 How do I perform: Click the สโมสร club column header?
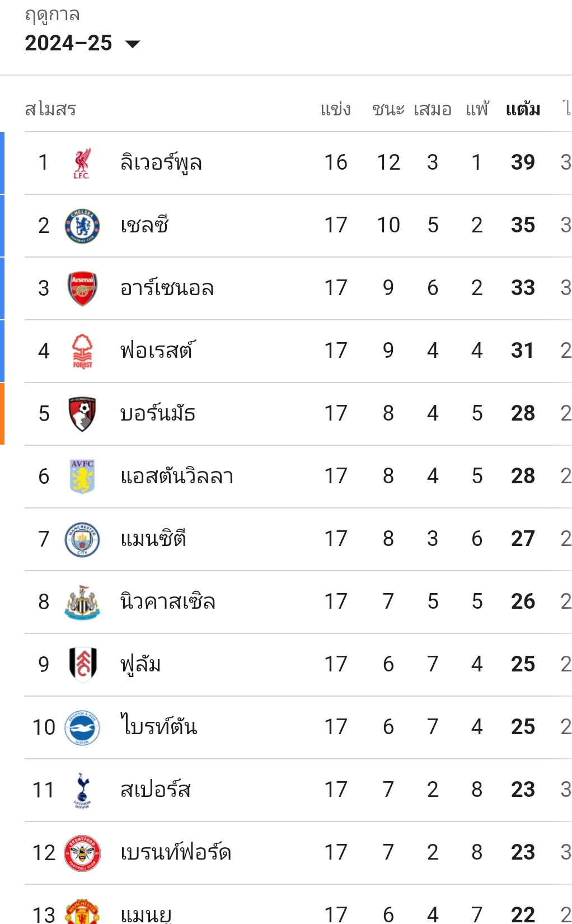(x=50, y=109)
